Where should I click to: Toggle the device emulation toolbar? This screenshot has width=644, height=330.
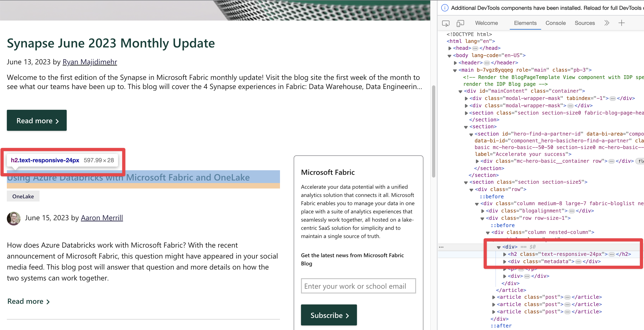click(x=460, y=23)
